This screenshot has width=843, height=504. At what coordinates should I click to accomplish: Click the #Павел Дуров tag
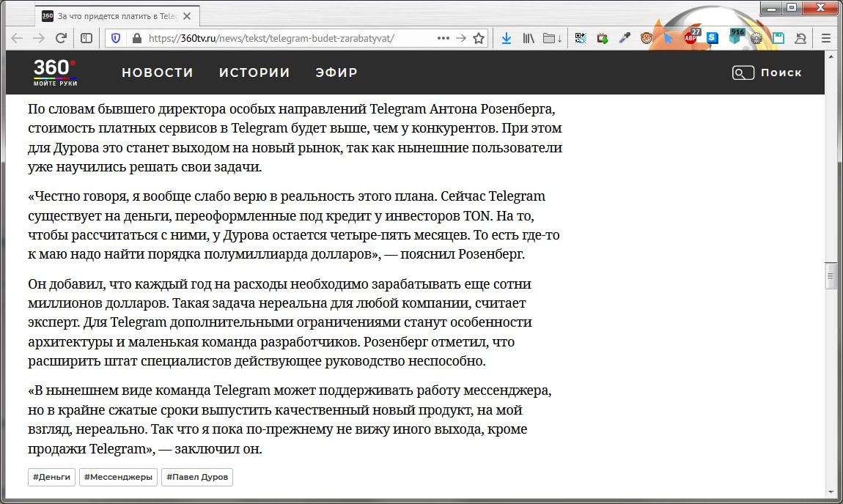tap(197, 477)
